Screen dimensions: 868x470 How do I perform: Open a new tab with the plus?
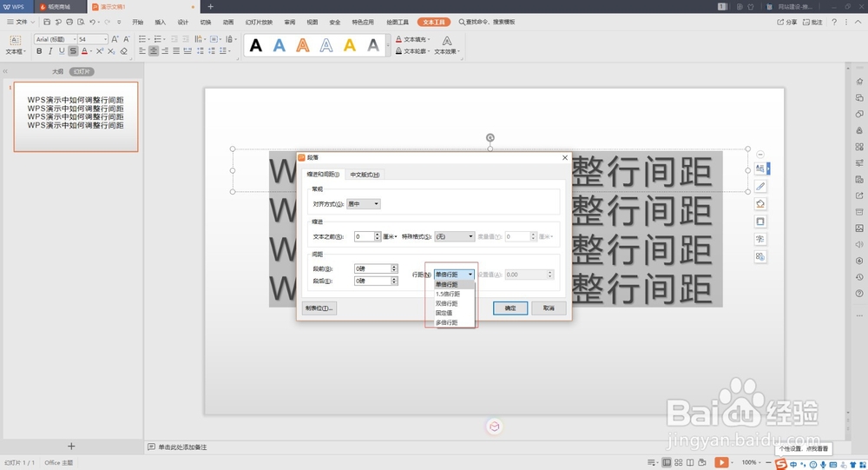click(x=210, y=7)
